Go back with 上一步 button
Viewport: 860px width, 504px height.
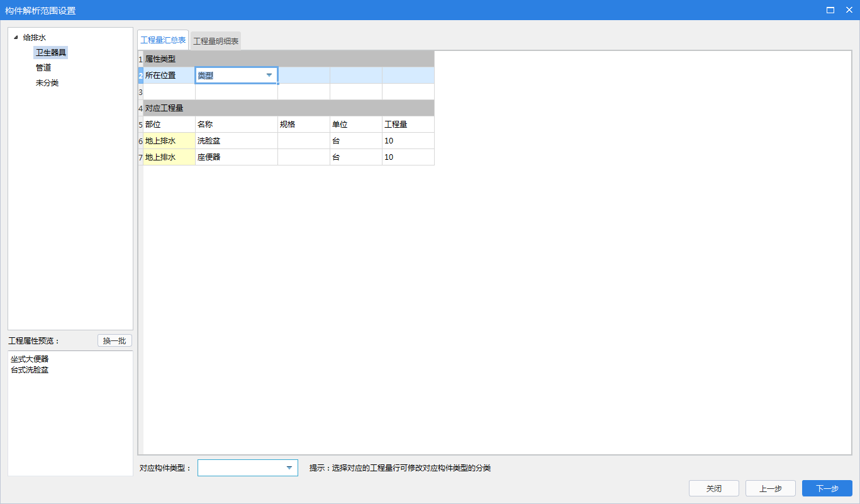click(770, 489)
